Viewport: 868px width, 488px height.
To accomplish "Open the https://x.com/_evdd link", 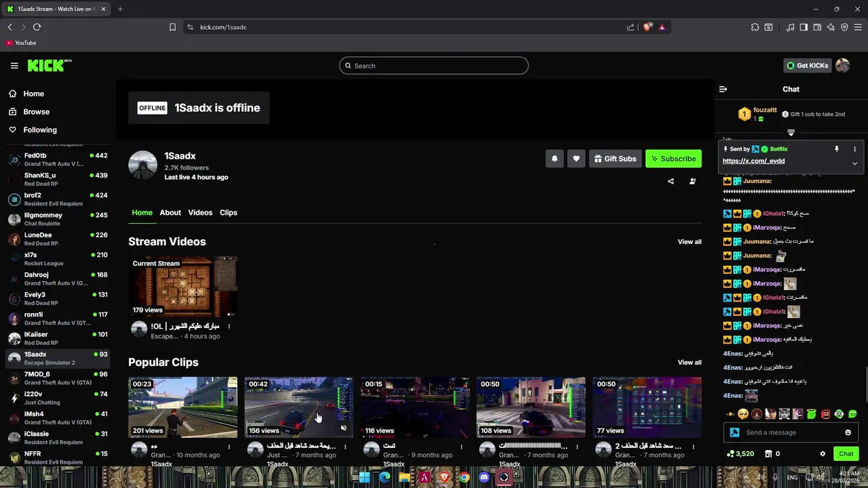I will coord(753,161).
